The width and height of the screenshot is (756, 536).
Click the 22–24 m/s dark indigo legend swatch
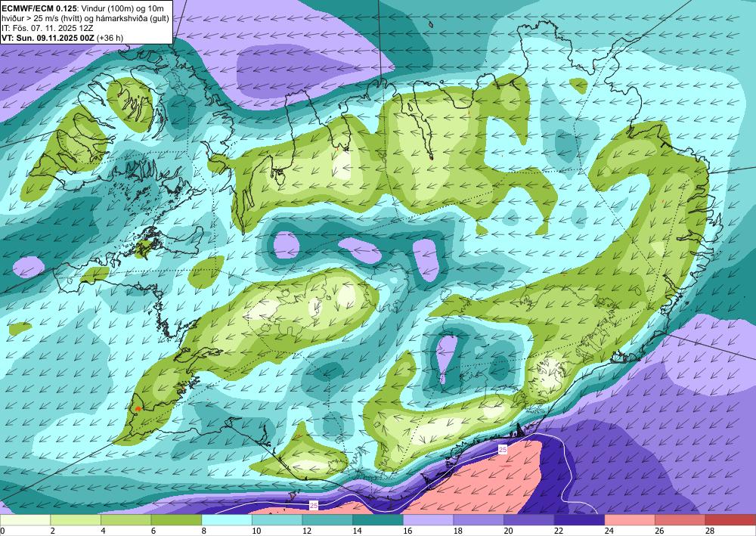580,520
